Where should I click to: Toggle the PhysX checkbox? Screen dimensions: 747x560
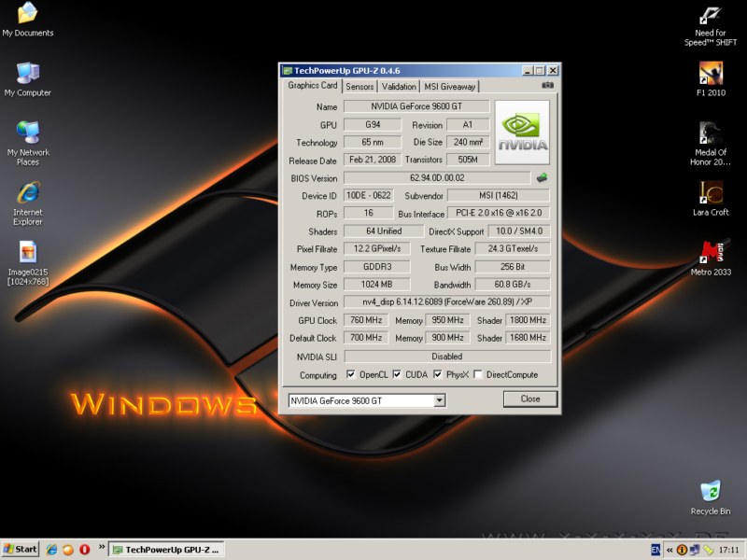pos(438,375)
